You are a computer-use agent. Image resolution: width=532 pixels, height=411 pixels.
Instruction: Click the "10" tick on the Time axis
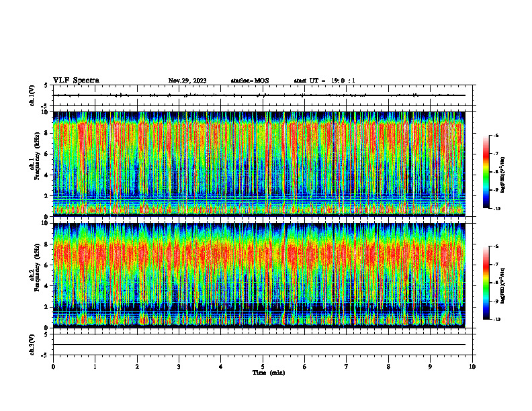472,367
